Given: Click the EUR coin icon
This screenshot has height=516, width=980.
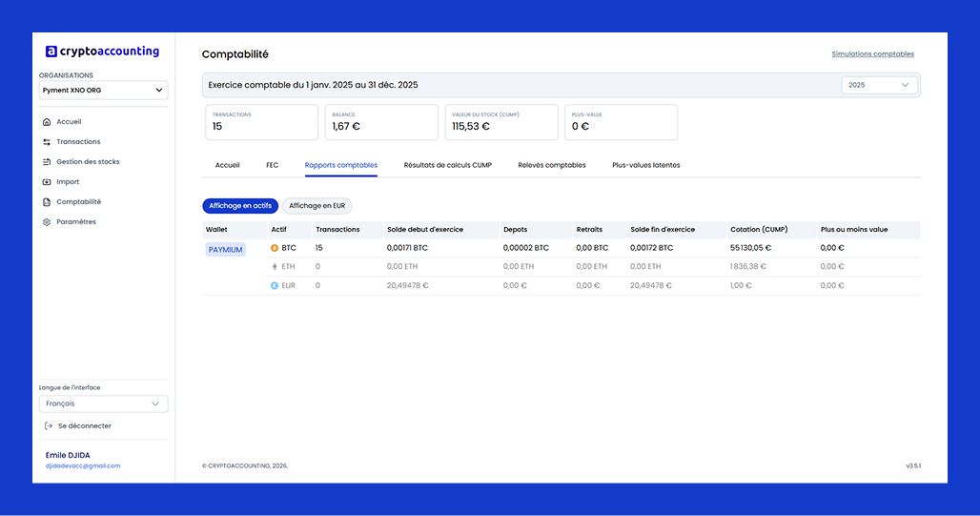Looking at the screenshot, I should point(275,286).
